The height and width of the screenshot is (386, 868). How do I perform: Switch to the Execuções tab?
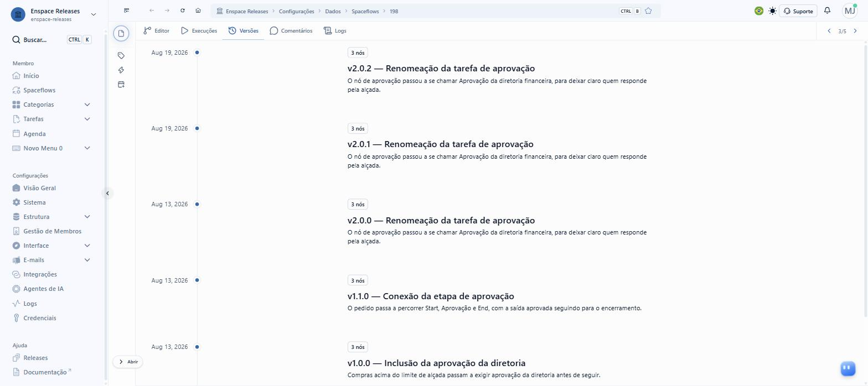click(199, 31)
